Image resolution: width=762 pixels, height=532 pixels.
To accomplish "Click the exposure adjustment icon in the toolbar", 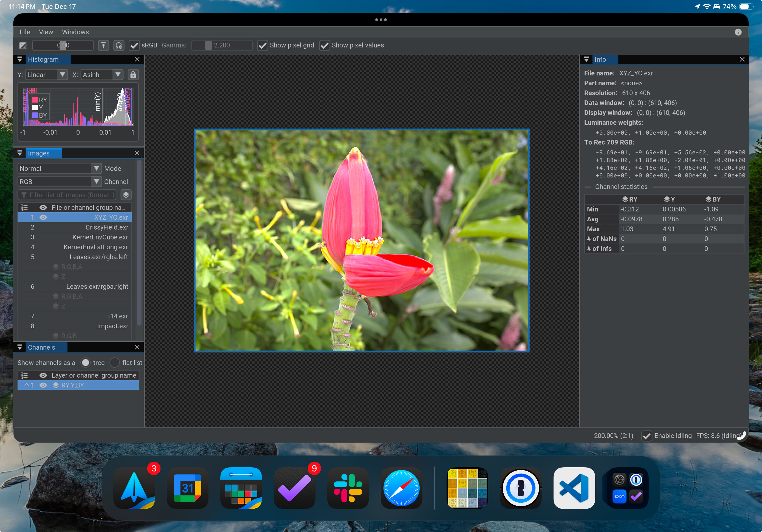I will tap(22, 45).
